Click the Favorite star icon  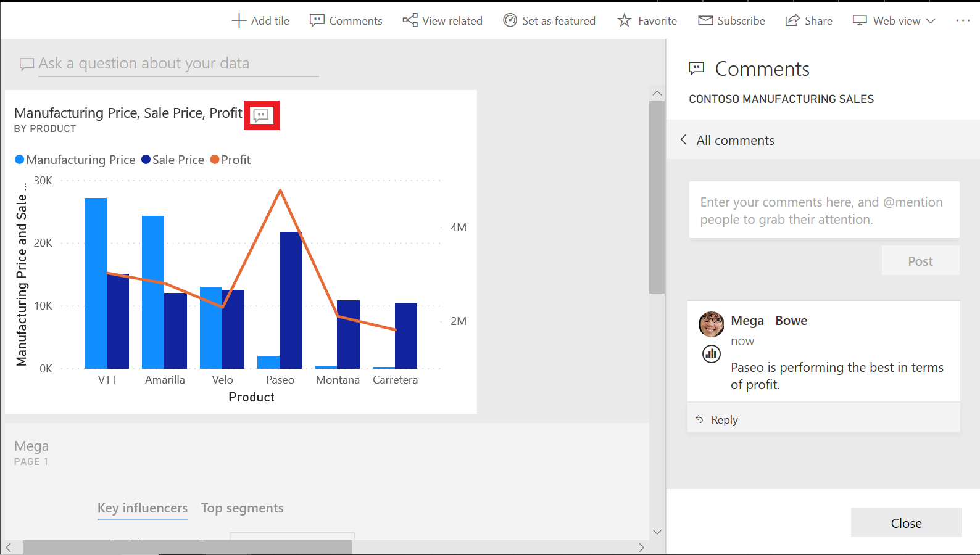click(625, 20)
